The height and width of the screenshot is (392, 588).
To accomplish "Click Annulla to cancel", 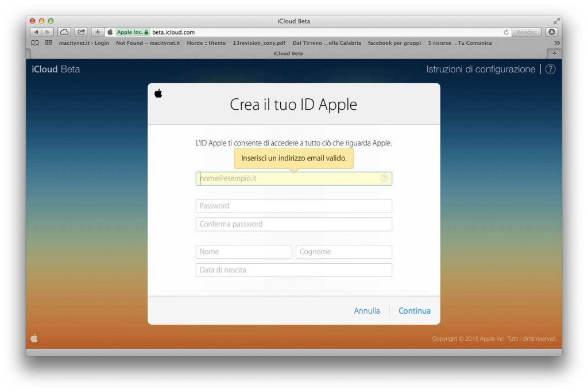I will (x=367, y=310).
